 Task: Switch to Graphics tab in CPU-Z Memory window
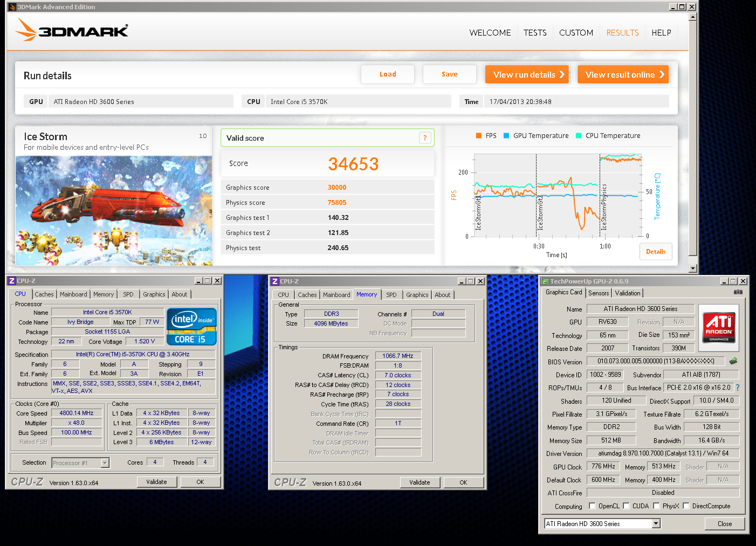click(x=417, y=295)
